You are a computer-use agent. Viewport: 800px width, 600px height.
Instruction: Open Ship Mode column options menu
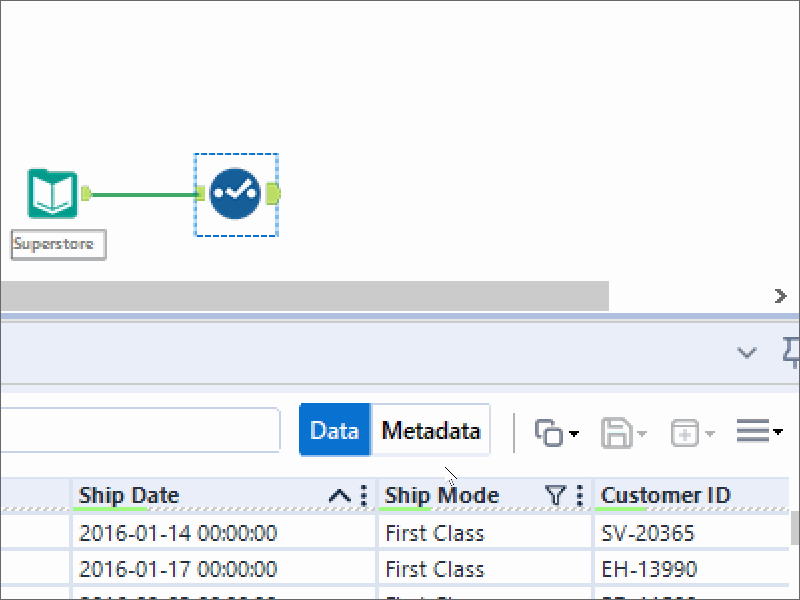tap(579, 496)
